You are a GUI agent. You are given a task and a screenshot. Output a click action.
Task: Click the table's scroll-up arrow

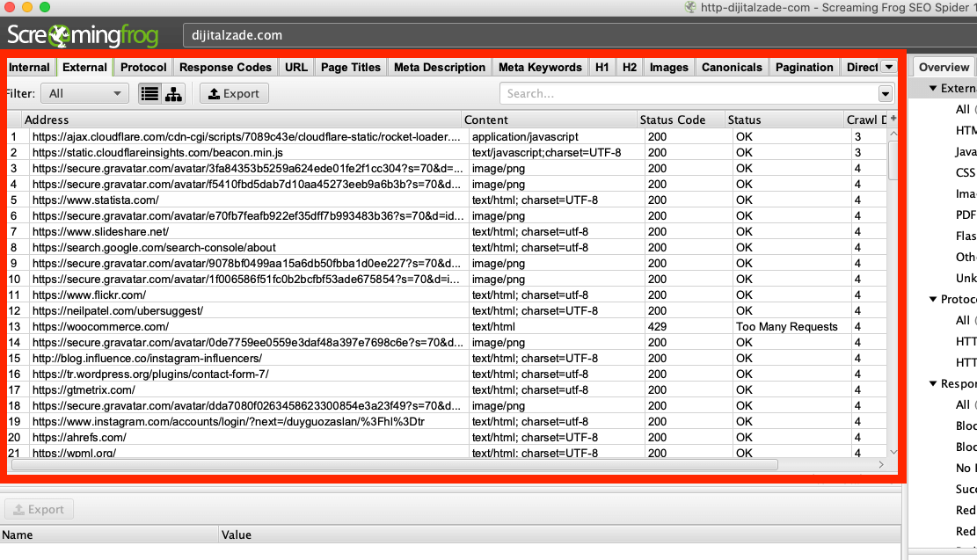click(893, 134)
